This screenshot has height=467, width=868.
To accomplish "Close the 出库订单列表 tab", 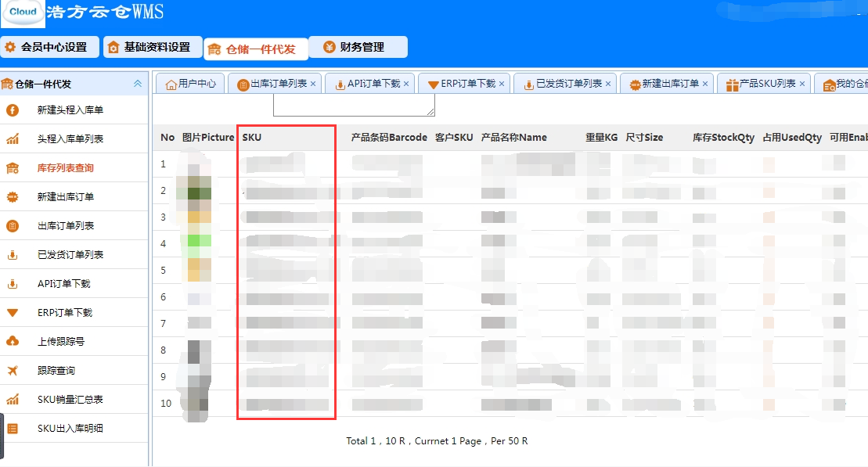I will click(x=313, y=84).
